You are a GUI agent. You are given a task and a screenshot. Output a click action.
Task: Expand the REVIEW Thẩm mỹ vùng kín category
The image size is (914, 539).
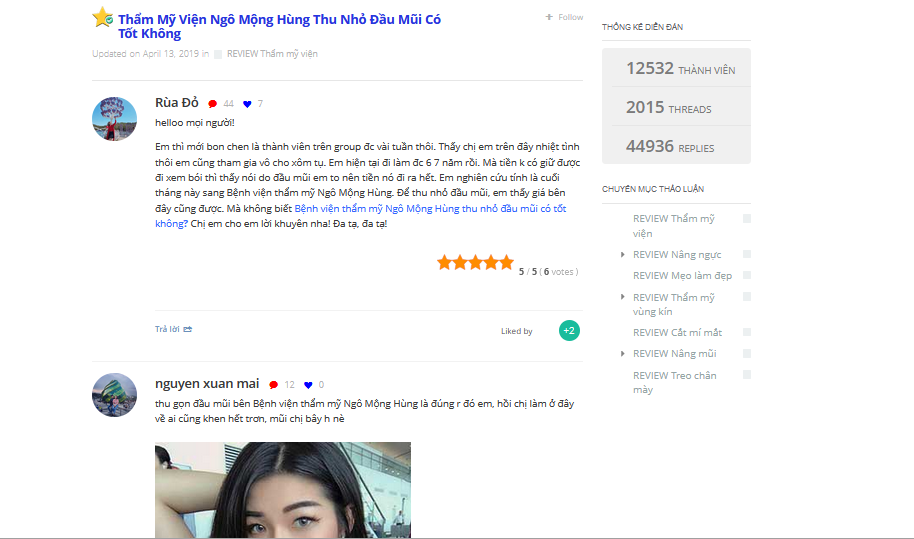(x=623, y=297)
